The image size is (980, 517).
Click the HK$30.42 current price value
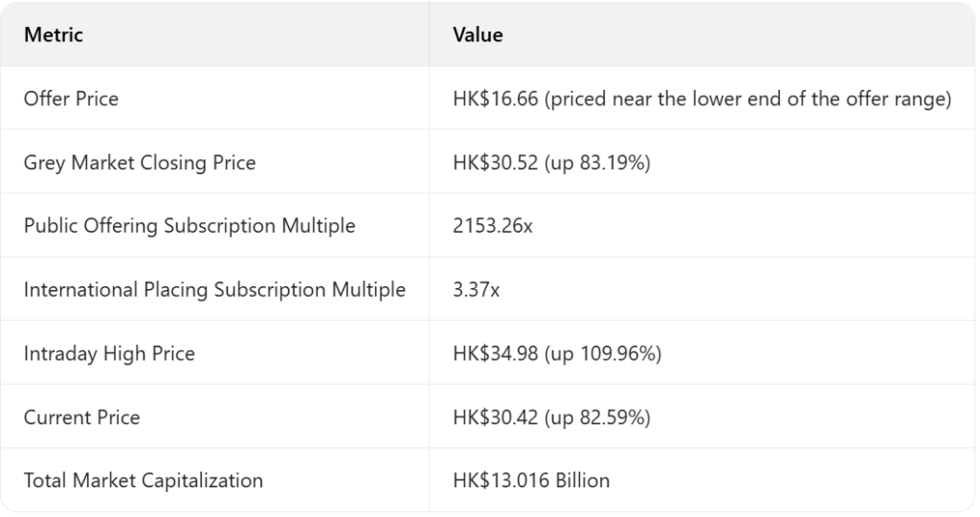[x=496, y=417]
